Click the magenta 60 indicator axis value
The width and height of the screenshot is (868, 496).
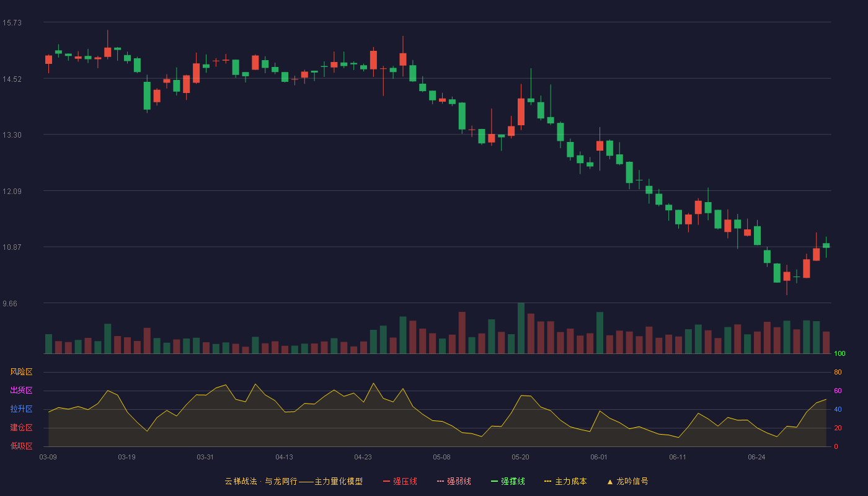click(x=838, y=391)
